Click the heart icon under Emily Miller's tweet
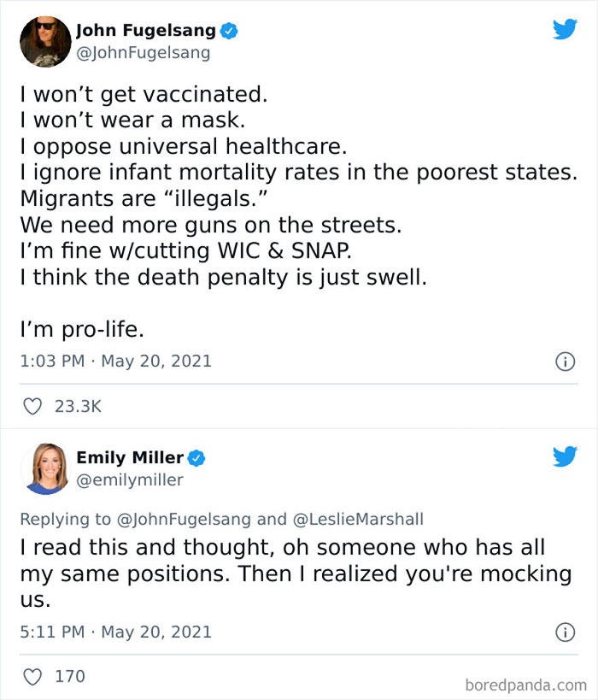The height and width of the screenshot is (700, 598). click(x=32, y=676)
